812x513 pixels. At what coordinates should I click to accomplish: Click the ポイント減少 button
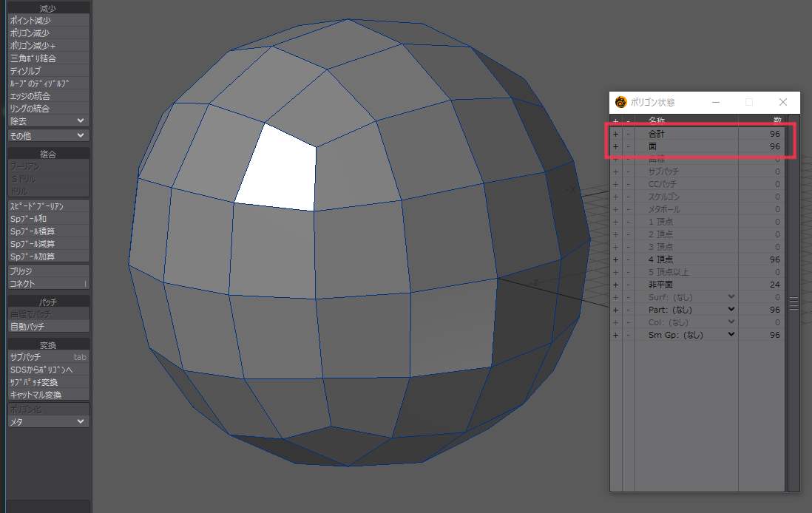coord(48,21)
